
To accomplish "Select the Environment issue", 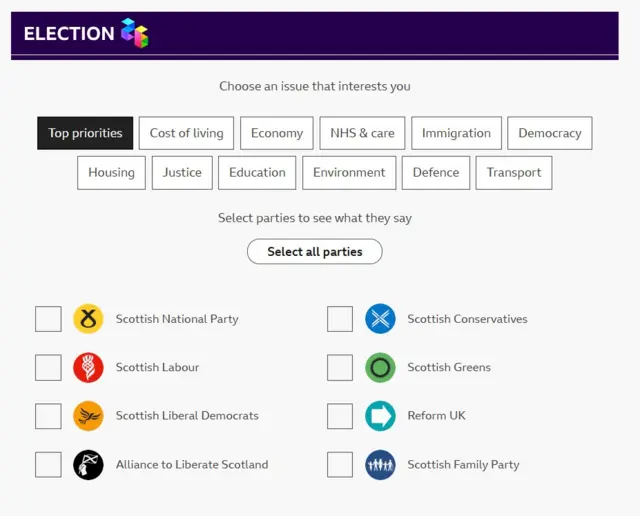I will [x=349, y=172].
